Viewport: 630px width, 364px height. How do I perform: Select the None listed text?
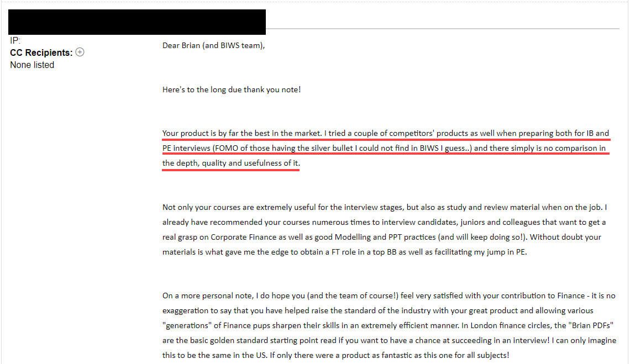point(32,65)
